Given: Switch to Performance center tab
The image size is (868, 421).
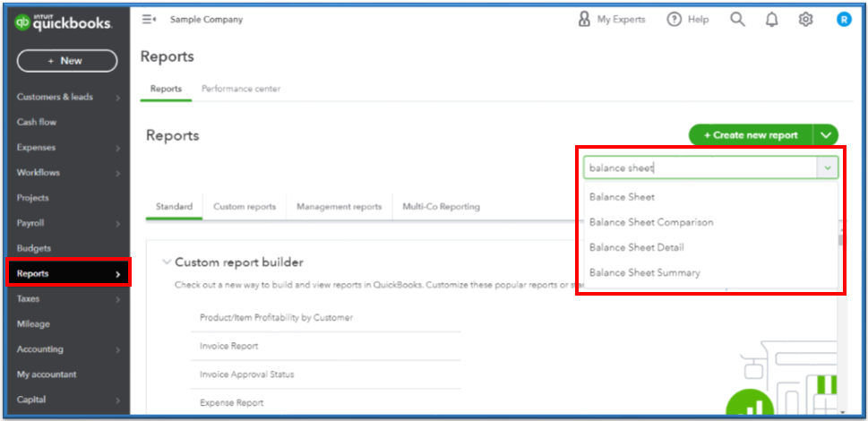Looking at the screenshot, I should pyautogui.click(x=241, y=89).
